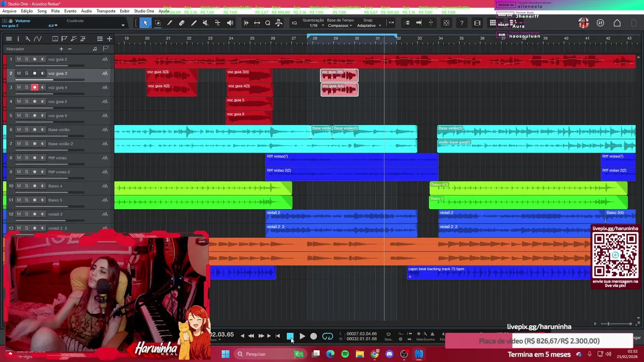644x362 pixels.
Task: Click the fast forward transport button
Action: point(261,336)
